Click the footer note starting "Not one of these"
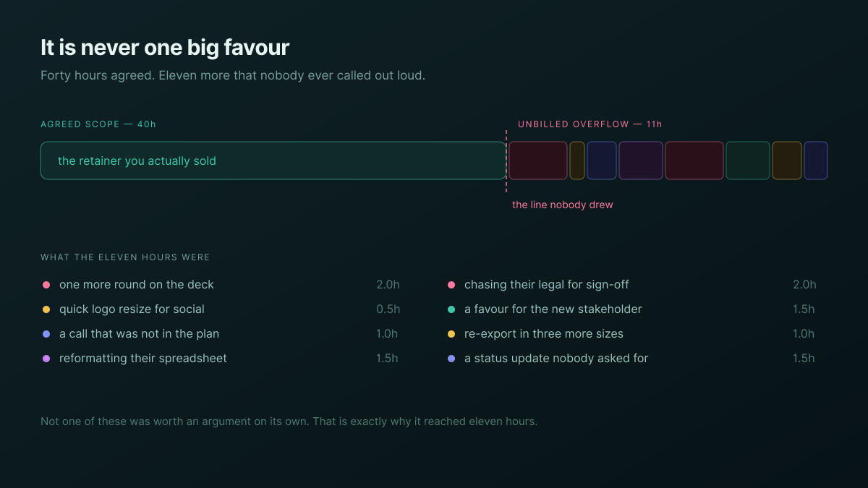The height and width of the screenshot is (488, 868). click(289, 421)
